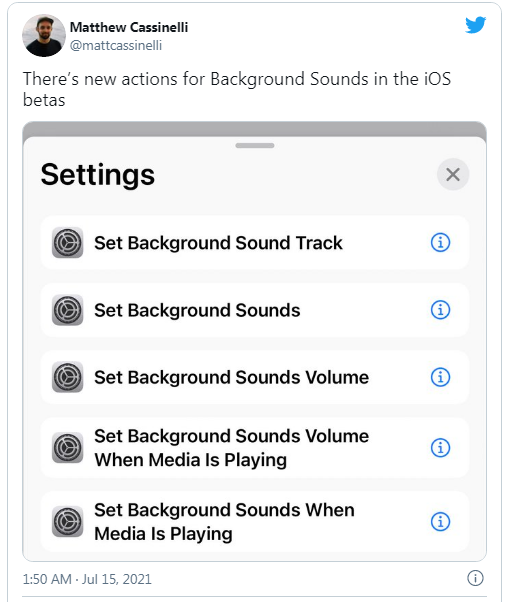The image size is (509, 602).
Task: Click the tweet info icon beside timestamp
Action: click(475, 578)
